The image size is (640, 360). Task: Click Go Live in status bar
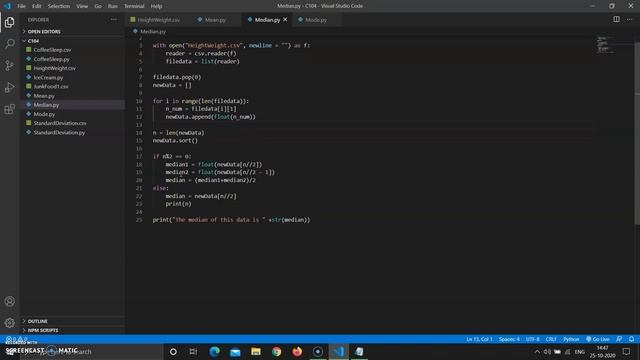[x=598, y=339]
